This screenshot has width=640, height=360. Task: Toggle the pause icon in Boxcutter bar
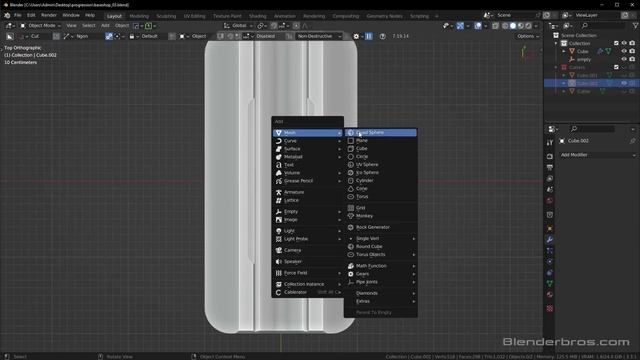pos(369,36)
